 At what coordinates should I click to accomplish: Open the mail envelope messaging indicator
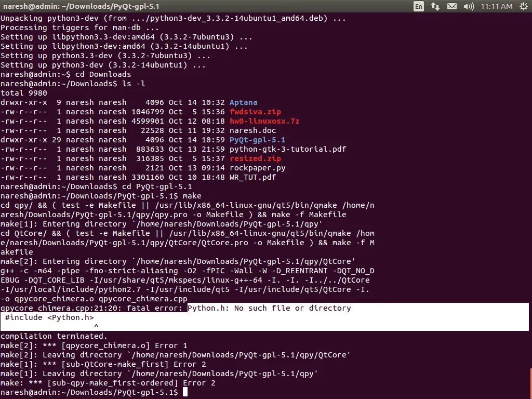(x=451, y=6)
